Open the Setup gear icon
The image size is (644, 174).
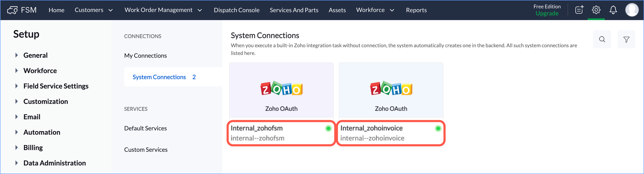tap(596, 10)
